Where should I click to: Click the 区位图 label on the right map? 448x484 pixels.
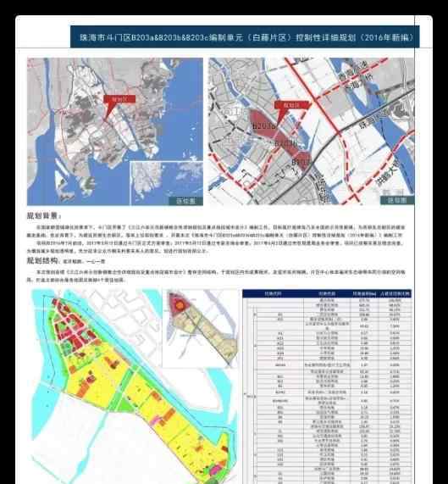coord(397,200)
